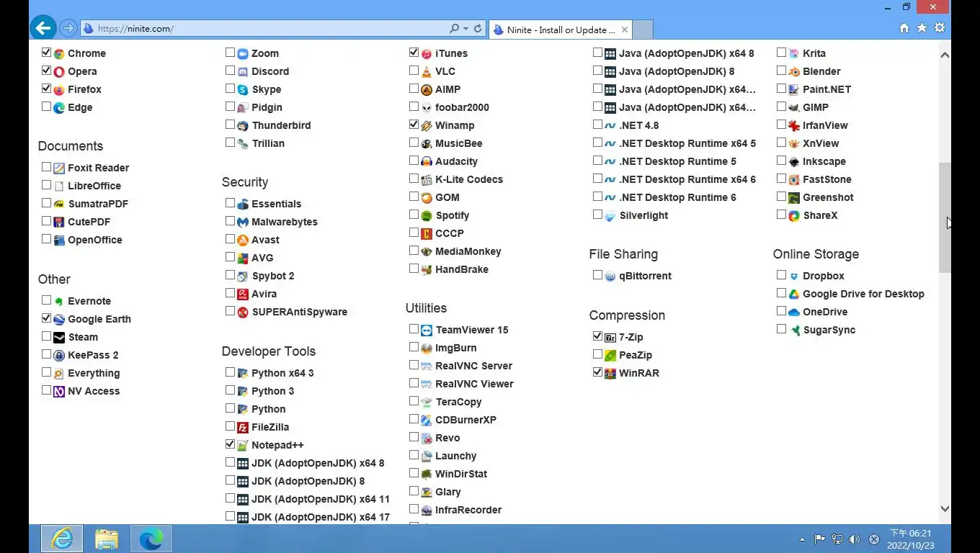Screen dimensions: 980x553
Task: Open Internet Explorer from the taskbar
Action: 62,539
